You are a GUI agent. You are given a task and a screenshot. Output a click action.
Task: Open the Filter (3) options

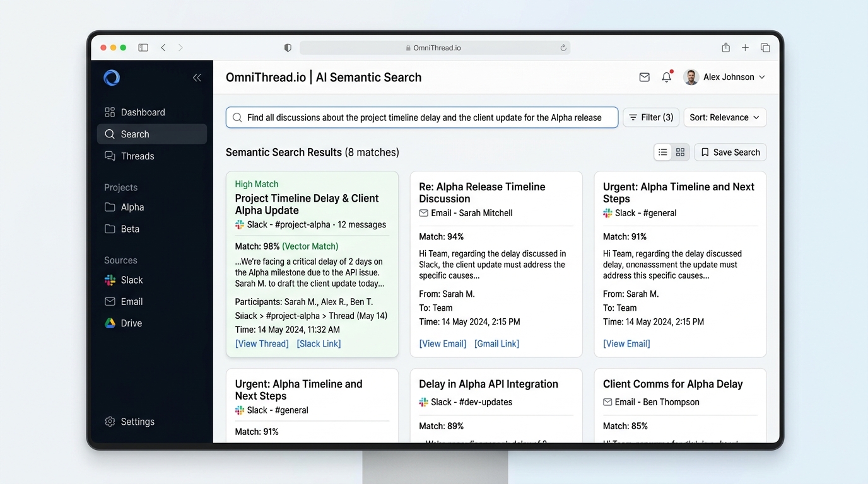(x=651, y=117)
